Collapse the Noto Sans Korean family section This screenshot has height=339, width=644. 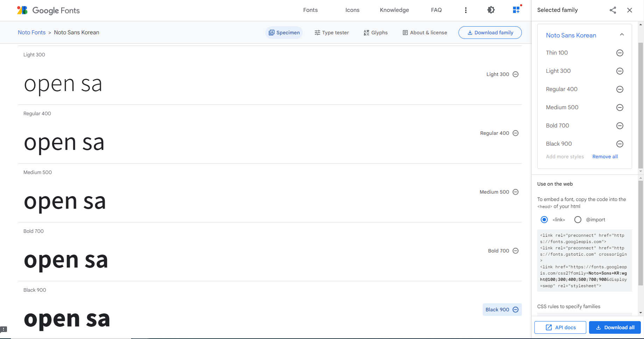click(x=622, y=34)
